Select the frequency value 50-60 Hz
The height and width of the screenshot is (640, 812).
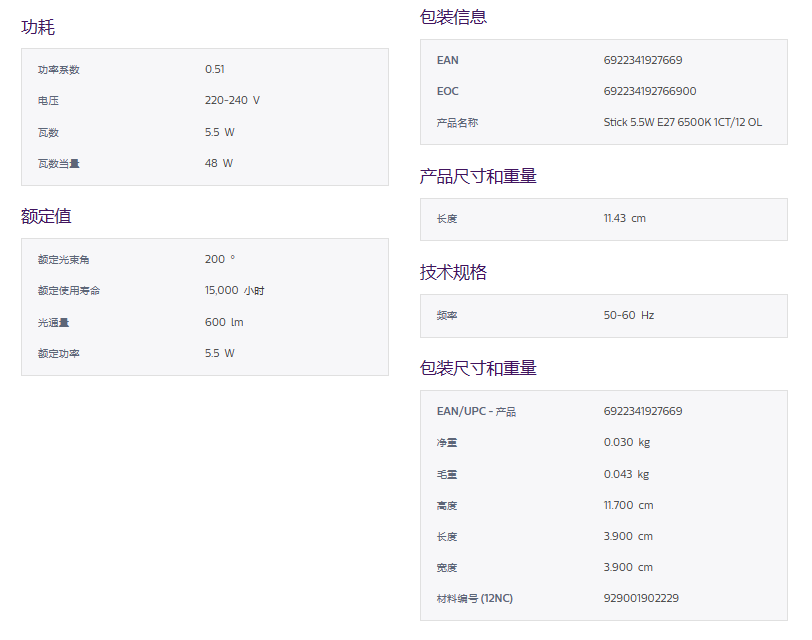pyautogui.click(x=629, y=315)
